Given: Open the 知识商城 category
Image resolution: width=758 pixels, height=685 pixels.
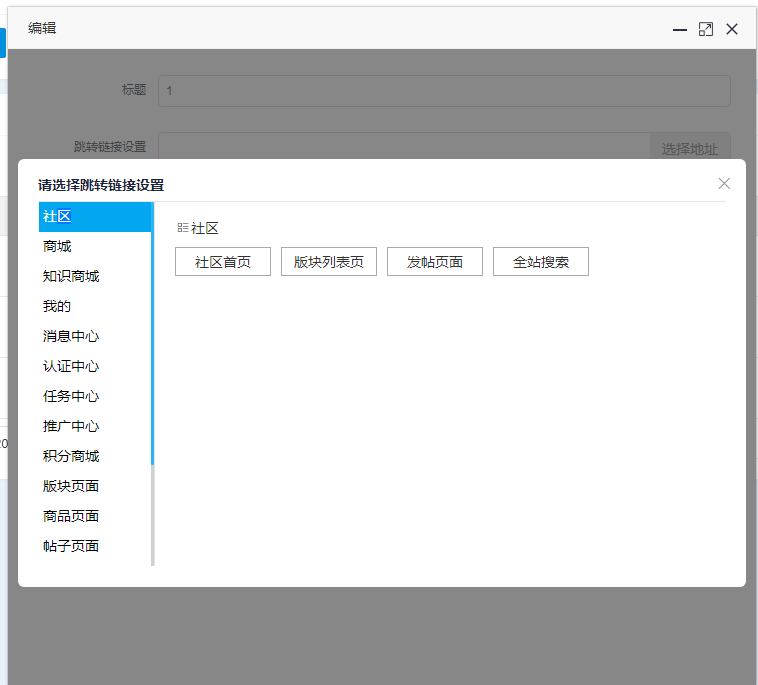Looking at the screenshot, I should pyautogui.click(x=95, y=277).
